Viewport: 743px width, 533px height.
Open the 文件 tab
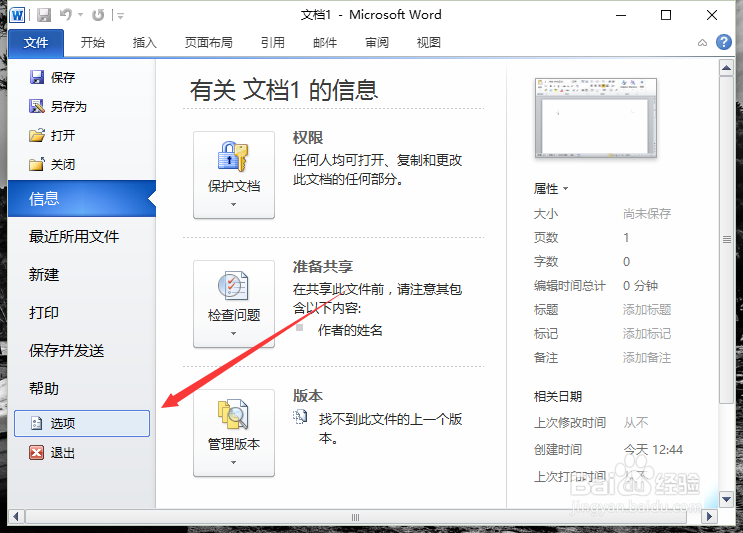[x=36, y=43]
